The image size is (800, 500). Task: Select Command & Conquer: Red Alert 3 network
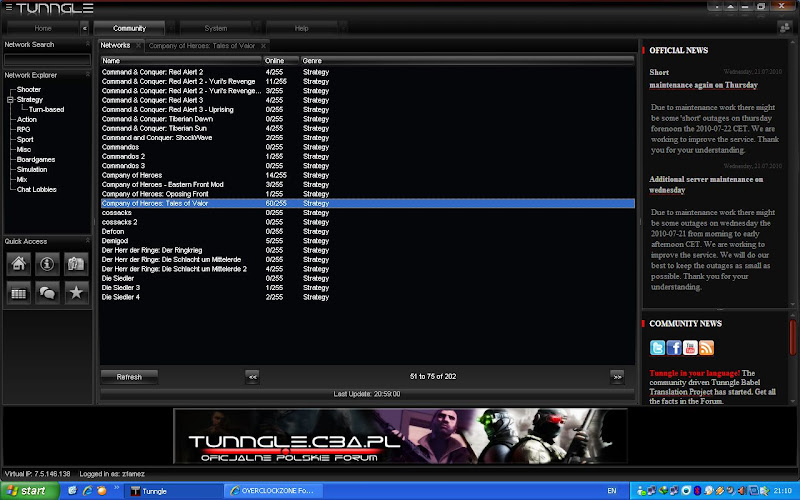(x=367, y=100)
